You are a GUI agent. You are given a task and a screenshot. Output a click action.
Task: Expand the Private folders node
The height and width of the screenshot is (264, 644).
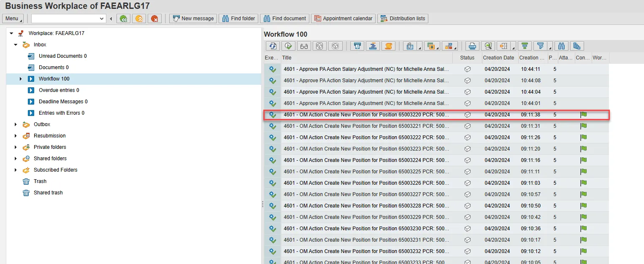(x=16, y=147)
